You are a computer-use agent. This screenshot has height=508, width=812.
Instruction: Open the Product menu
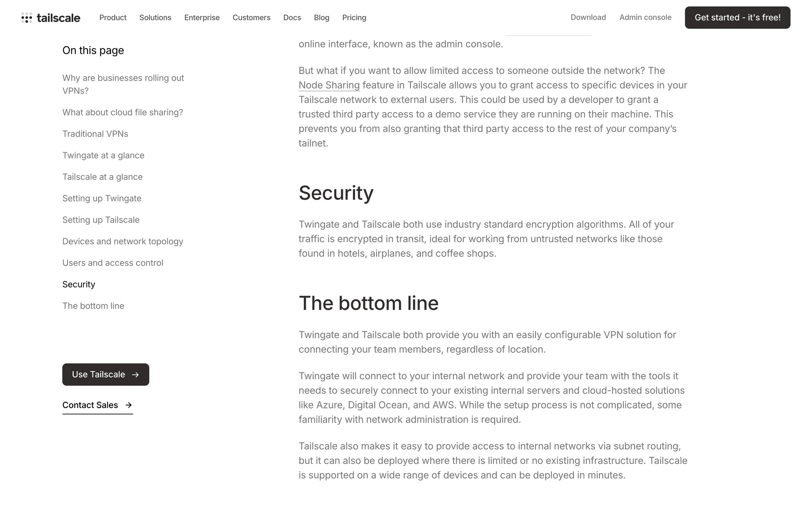click(113, 18)
